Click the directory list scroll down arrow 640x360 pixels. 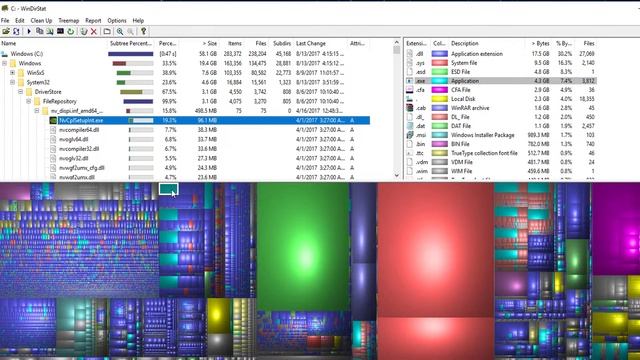point(397,176)
